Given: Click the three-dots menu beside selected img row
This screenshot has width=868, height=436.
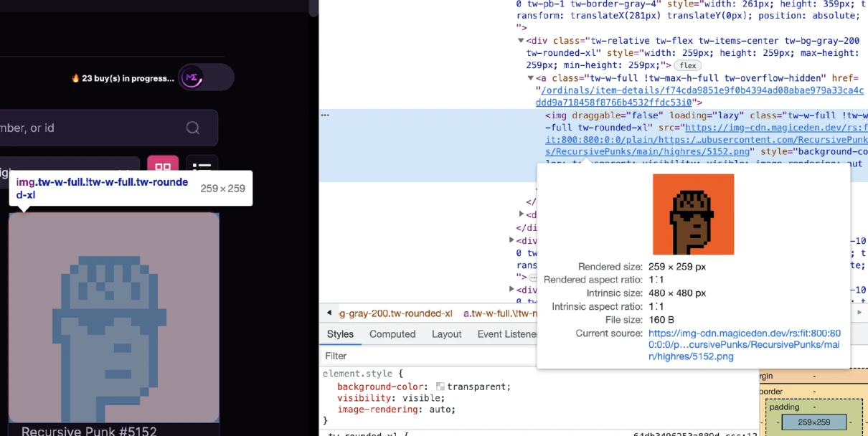Looking at the screenshot, I should 325,115.
